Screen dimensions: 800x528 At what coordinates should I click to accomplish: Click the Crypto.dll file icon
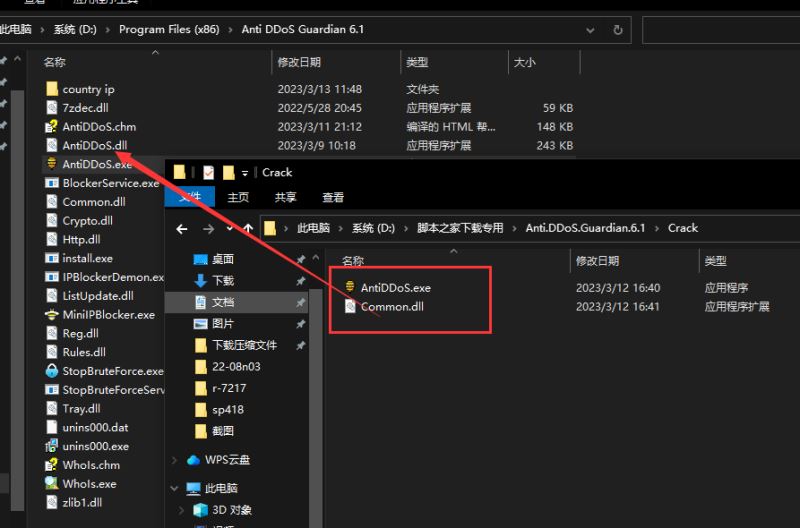(52, 220)
